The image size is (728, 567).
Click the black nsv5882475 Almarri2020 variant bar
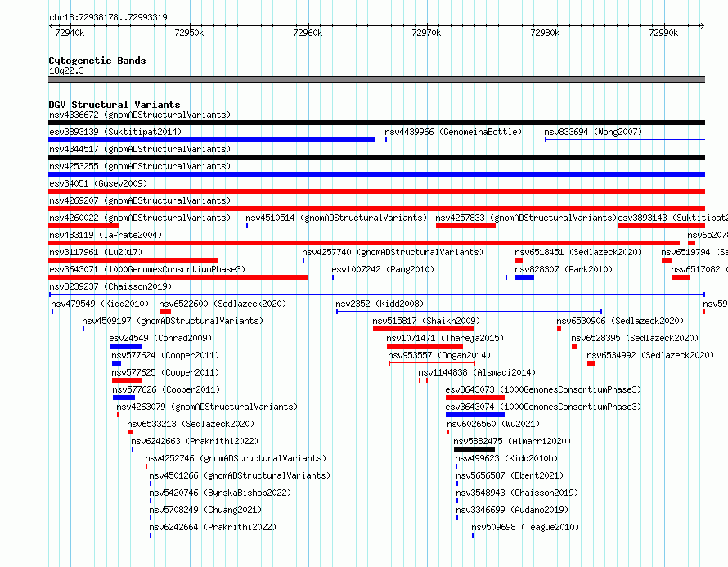point(474,449)
